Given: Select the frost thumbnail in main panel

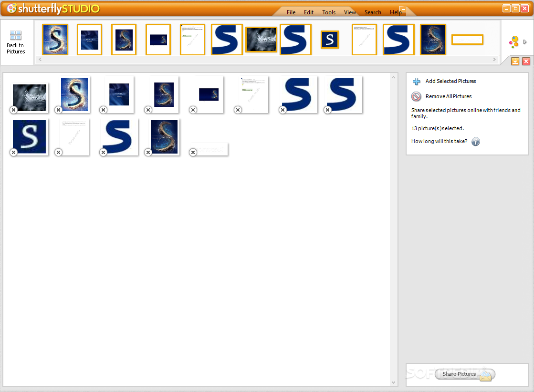Looking at the screenshot, I should point(30,98).
